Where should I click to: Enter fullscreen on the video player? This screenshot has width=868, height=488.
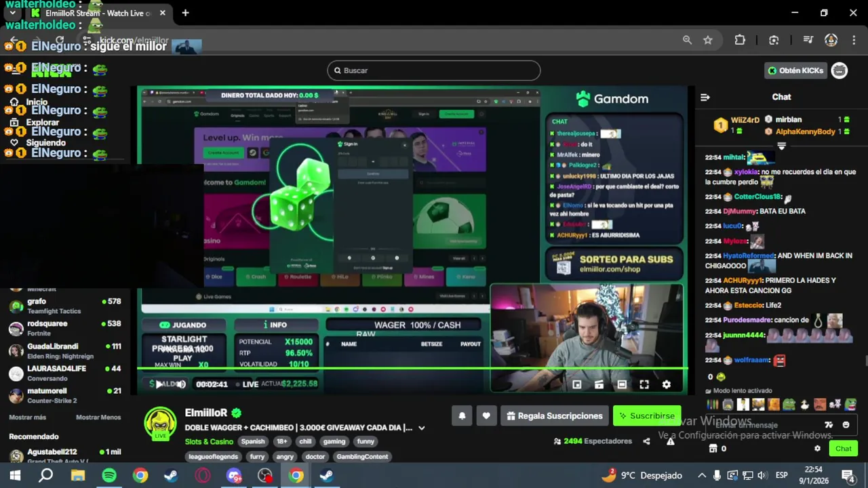(x=644, y=384)
